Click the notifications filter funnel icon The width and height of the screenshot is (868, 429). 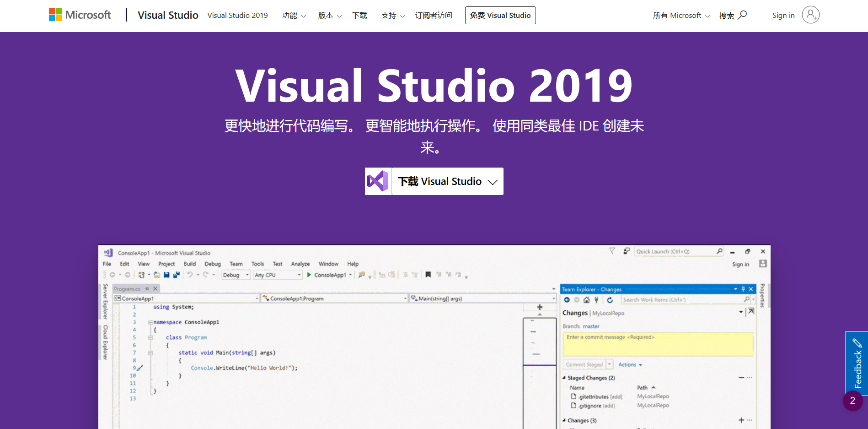coord(612,251)
